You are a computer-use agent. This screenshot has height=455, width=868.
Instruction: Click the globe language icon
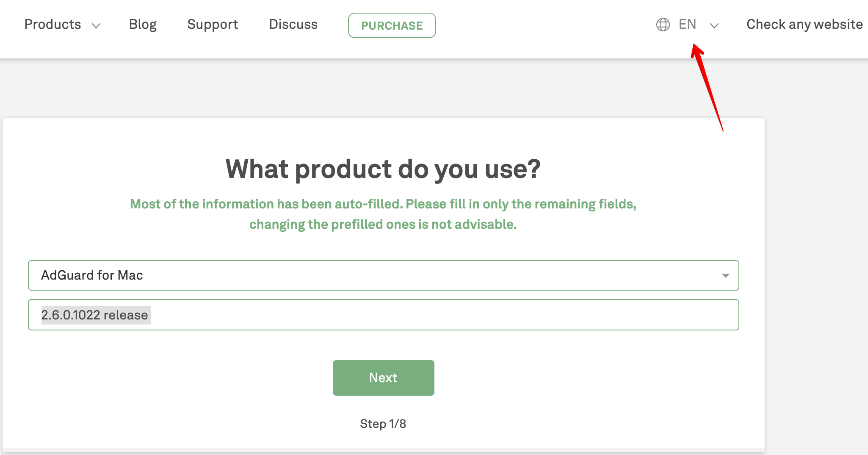coord(663,25)
